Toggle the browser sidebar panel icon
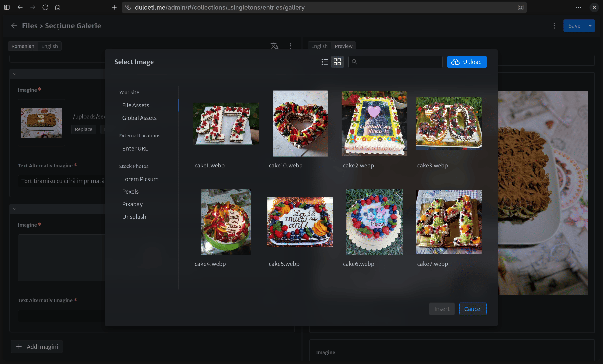603x364 pixels. pyautogui.click(x=7, y=7)
